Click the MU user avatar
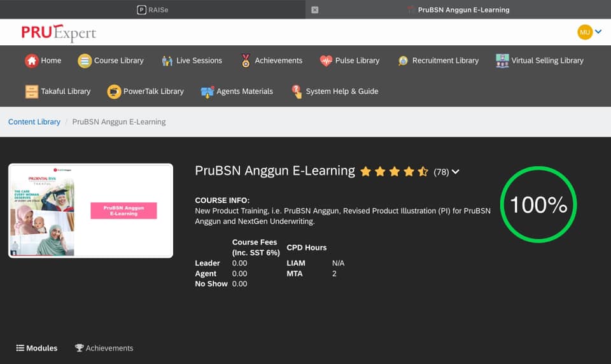 584,32
